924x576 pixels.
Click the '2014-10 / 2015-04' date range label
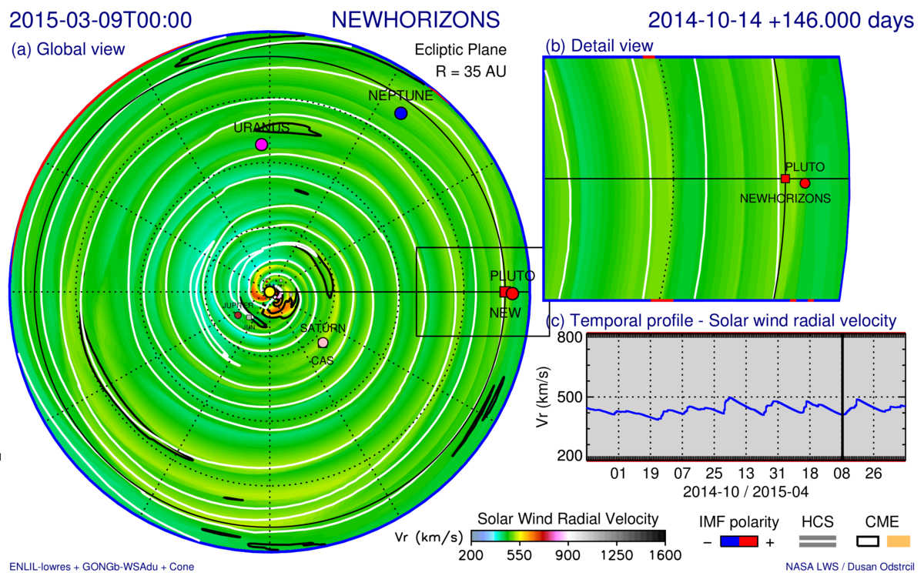(x=746, y=491)
